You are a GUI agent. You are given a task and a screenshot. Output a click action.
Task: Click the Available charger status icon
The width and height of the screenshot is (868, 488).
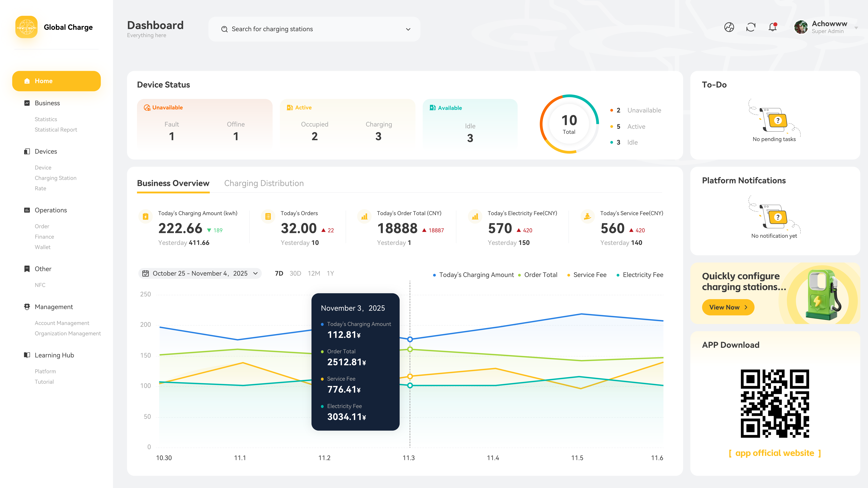pos(433,108)
